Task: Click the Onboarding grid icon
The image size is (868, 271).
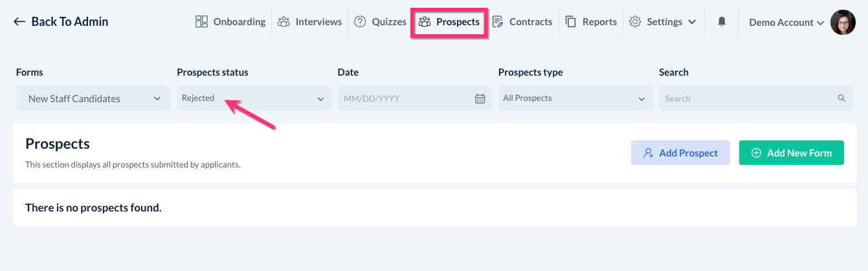Action: tap(201, 22)
